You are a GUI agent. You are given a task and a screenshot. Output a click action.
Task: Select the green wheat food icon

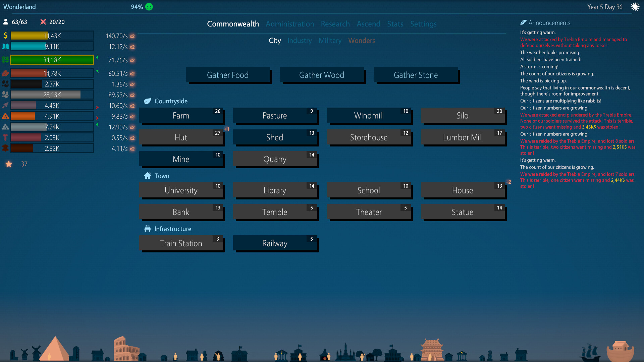pyautogui.click(x=5, y=60)
